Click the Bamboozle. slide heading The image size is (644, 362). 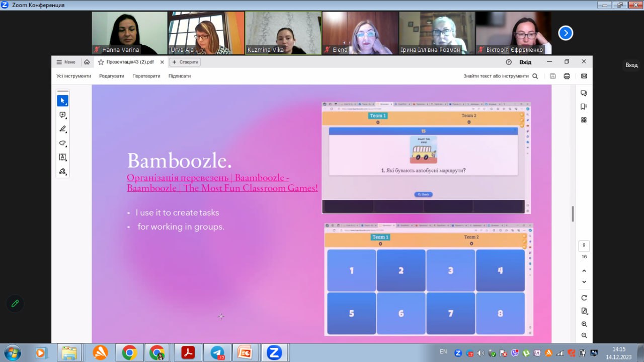180,160
